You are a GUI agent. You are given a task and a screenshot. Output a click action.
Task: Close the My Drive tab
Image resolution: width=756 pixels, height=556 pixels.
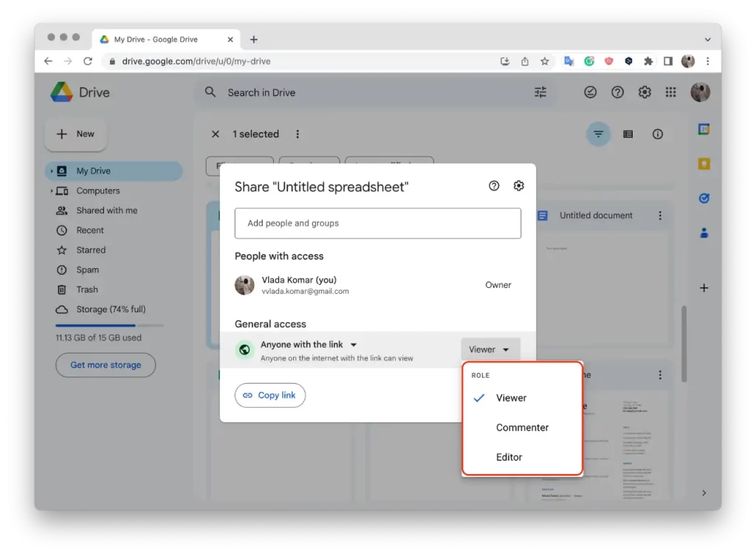(x=230, y=40)
